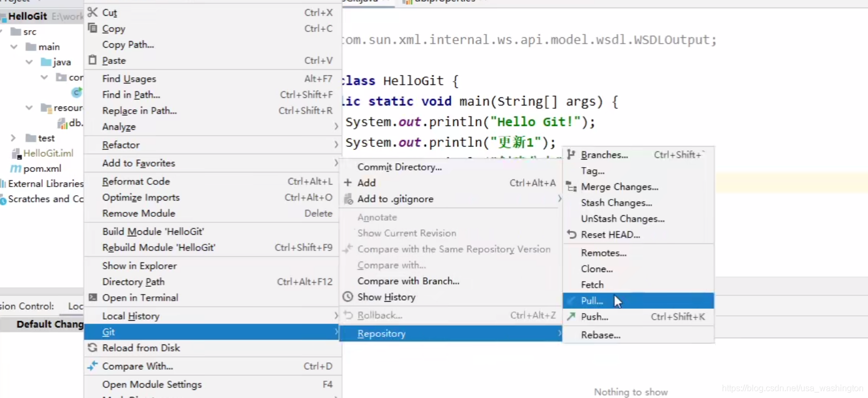Open the Refactor submenu arrow
Image resolution: width=868 pixels, height=398 pixels.
pos(336,145)
